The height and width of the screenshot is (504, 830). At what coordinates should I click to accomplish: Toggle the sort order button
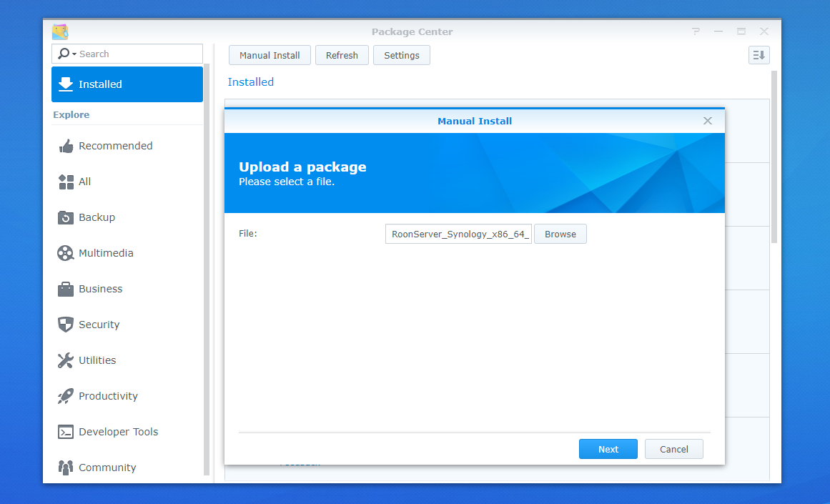[x=759, y=55]
